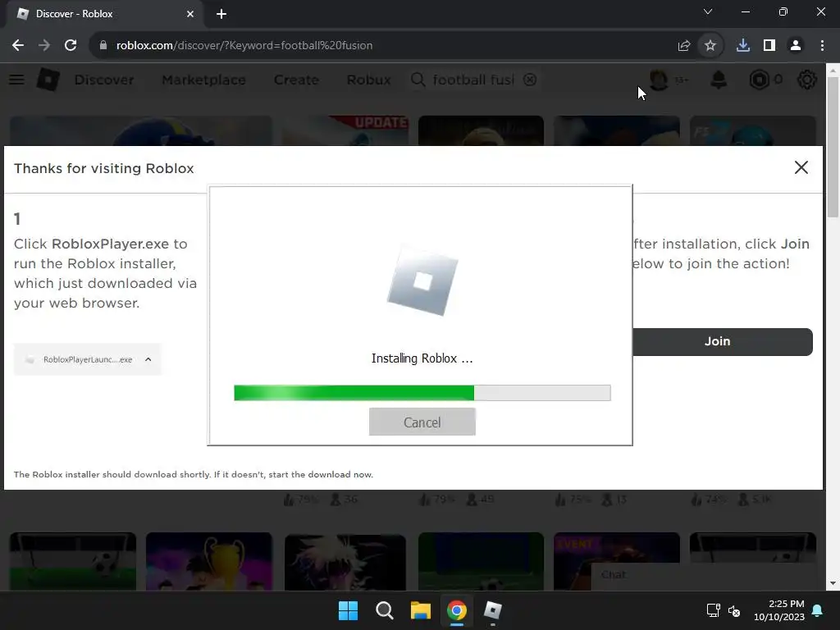This screenshot has width=840, height=630.
Task: Open the Robux nav item
Action: point(368,80)
